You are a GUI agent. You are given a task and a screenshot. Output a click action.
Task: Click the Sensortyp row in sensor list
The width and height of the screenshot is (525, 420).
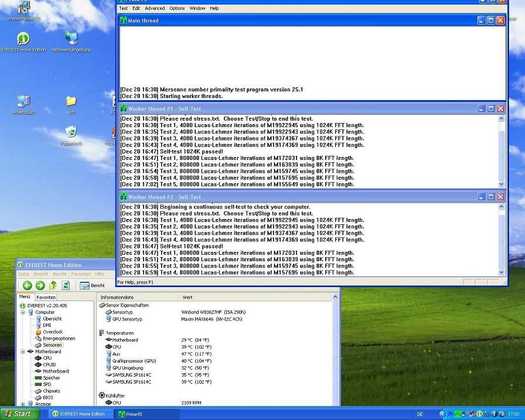[214, 312]
